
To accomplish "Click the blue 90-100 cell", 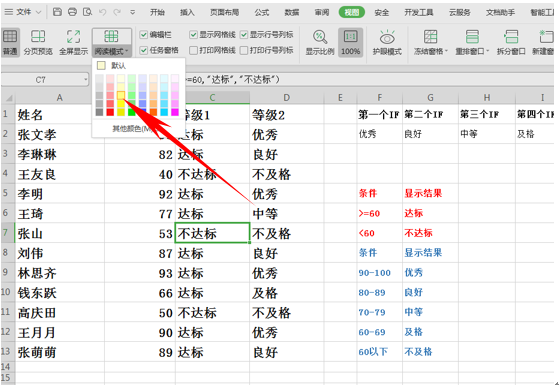I will pos(380,273).
